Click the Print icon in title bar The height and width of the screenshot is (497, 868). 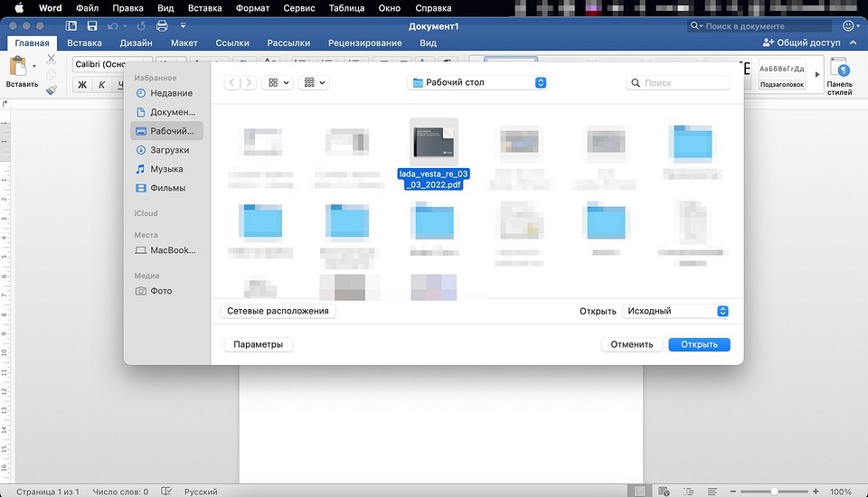[162, 26]
